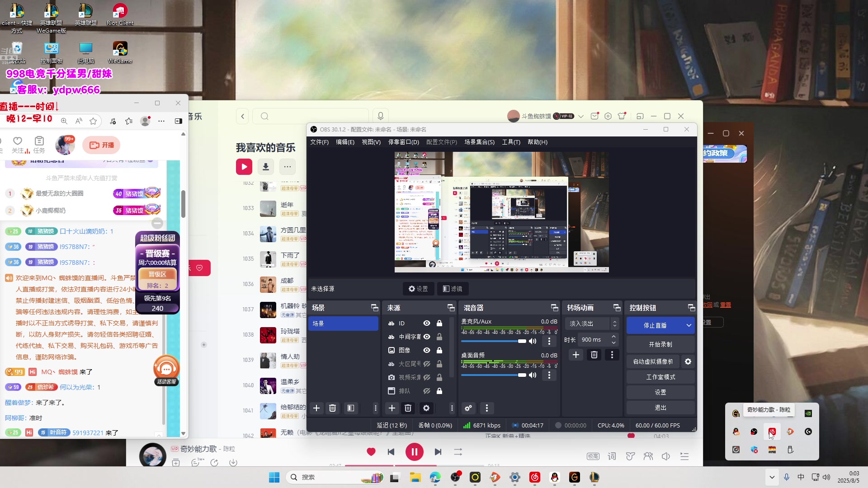Open OBS 设置 in controls panel

[x=660, y=392]
